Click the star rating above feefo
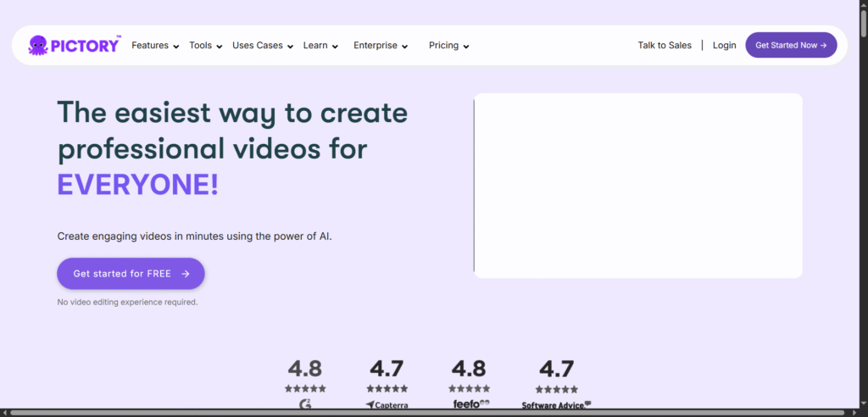 [x=469, y=389]
